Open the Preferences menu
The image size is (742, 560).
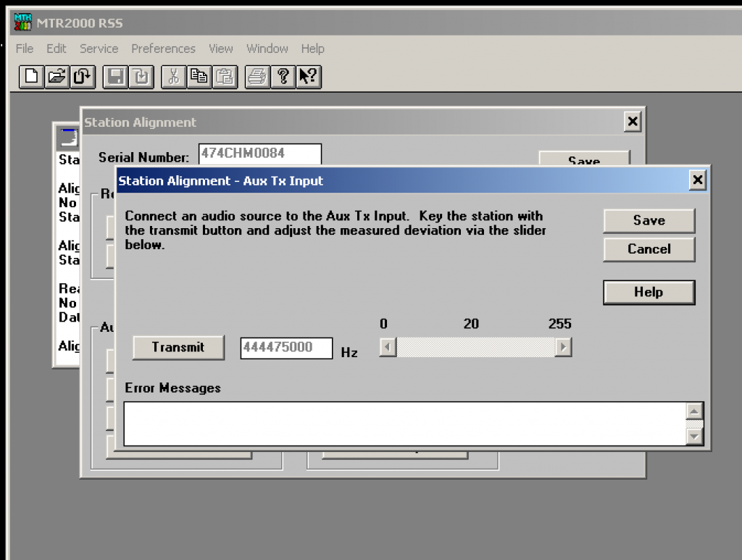coord(163,49)
